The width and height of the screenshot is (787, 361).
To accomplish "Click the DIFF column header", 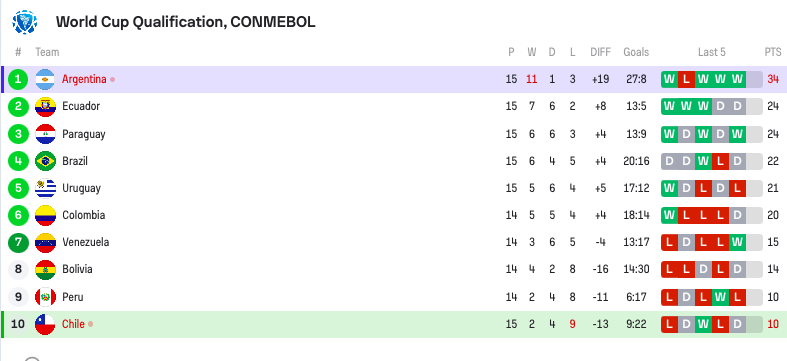I will [x=600, y=52].
